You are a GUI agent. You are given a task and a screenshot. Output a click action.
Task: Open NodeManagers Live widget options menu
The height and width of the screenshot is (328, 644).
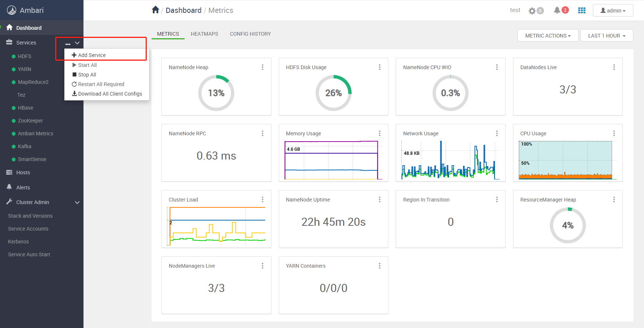coord(263,266)
